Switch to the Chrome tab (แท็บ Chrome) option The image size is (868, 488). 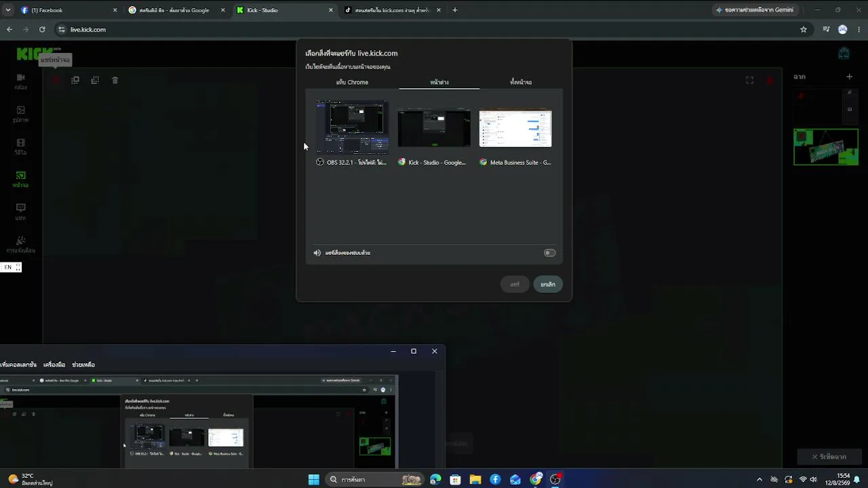(x=352, y=82)
